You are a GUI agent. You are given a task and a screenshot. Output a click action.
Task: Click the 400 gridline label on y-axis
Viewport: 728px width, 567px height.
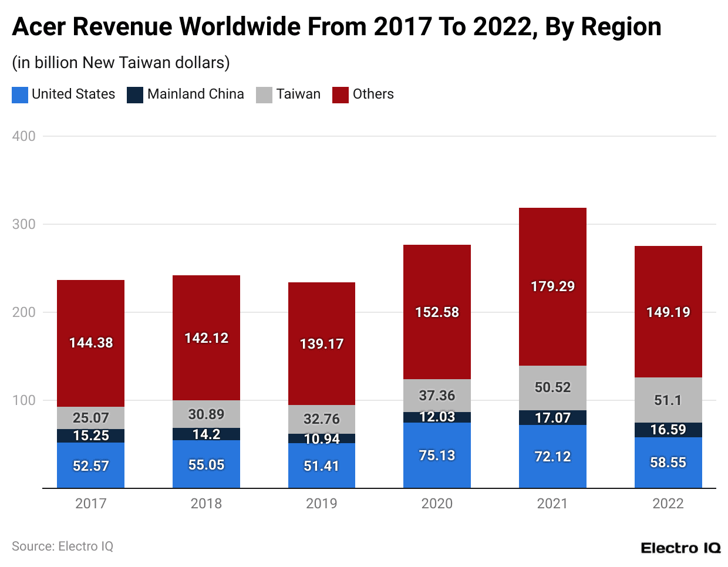point(25,136)
